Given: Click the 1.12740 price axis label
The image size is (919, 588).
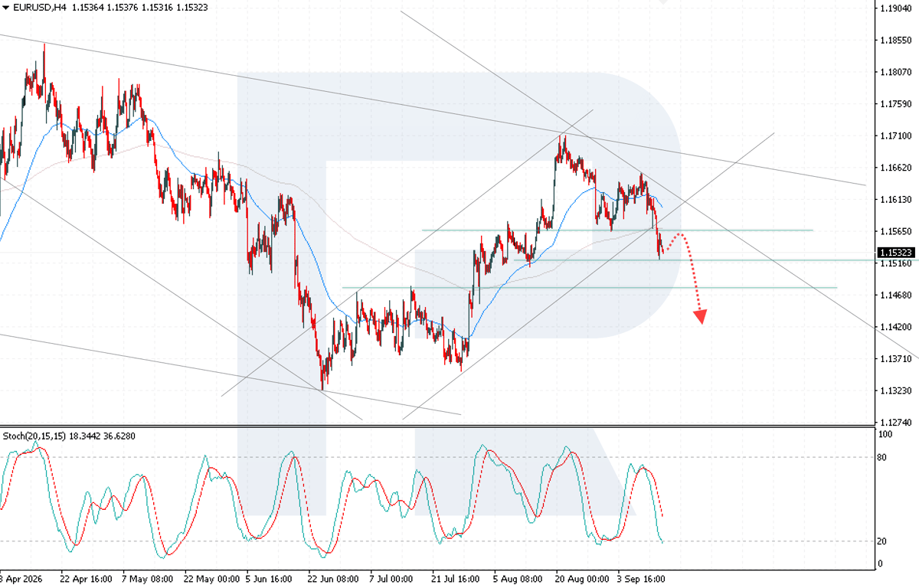Looking at the screenshot, I should 895,423.
